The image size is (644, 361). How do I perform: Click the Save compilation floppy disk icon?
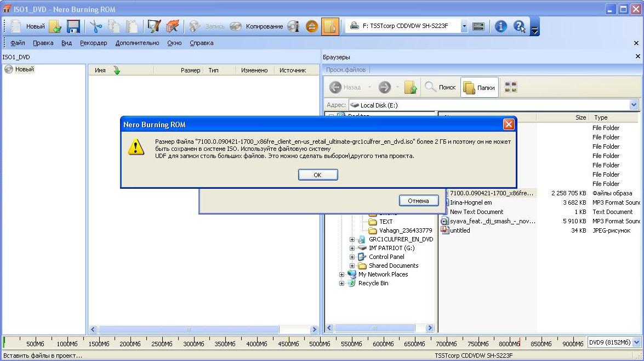73,26
